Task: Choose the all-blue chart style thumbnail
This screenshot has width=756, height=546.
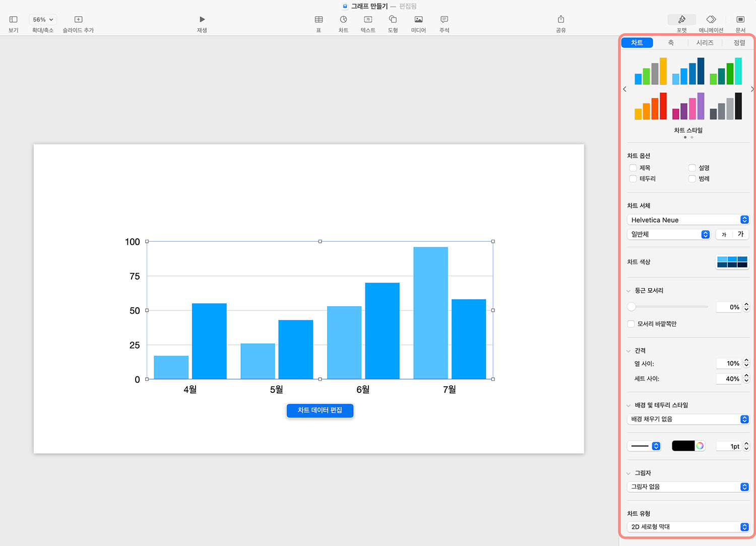Action: click(688, 71)
